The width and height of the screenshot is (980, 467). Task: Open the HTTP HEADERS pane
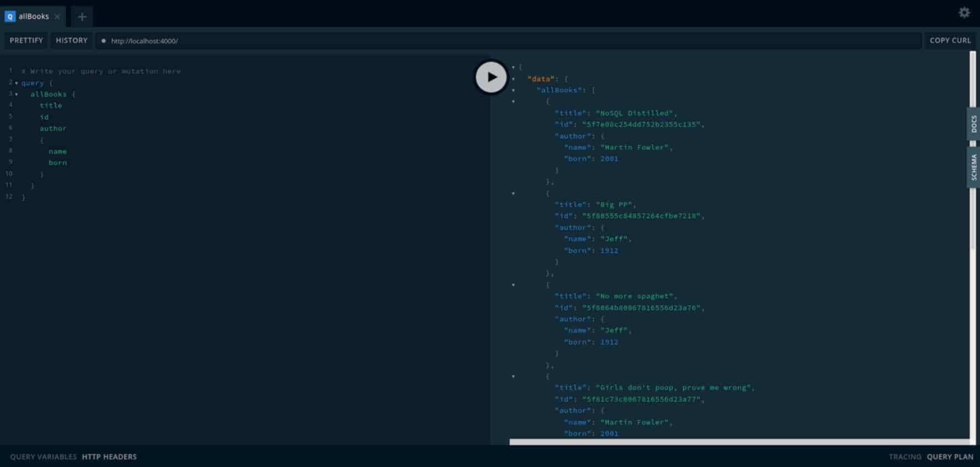click(109, 457)
